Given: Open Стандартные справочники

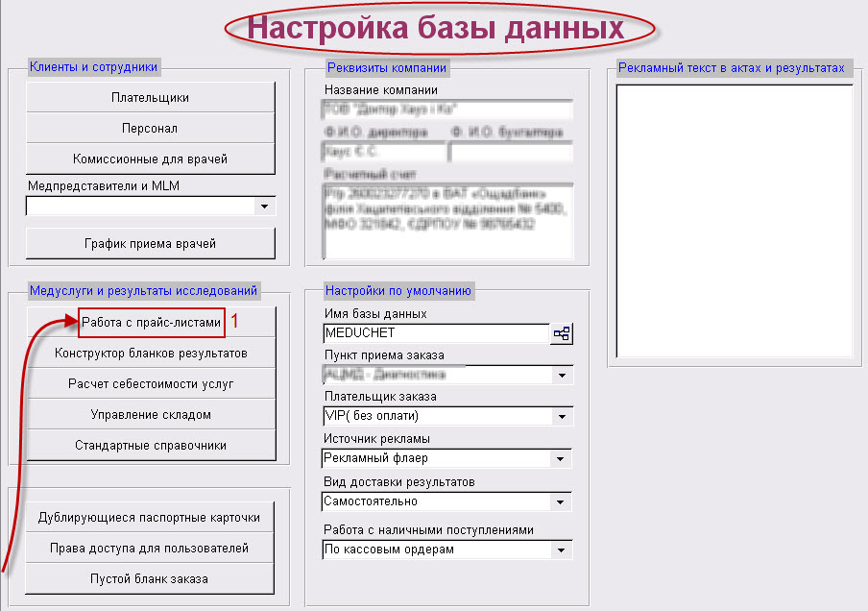Looking at the screenshot, I should pyautogui.click(x=151, y=446).
